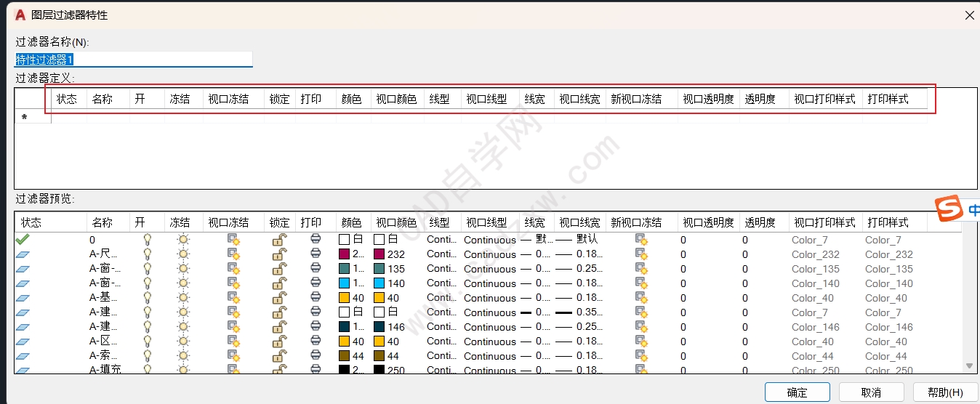Viewport: 980px width, 404px height.
Task: Click the 过滤器名称 input field
Action: coord(134,60)
